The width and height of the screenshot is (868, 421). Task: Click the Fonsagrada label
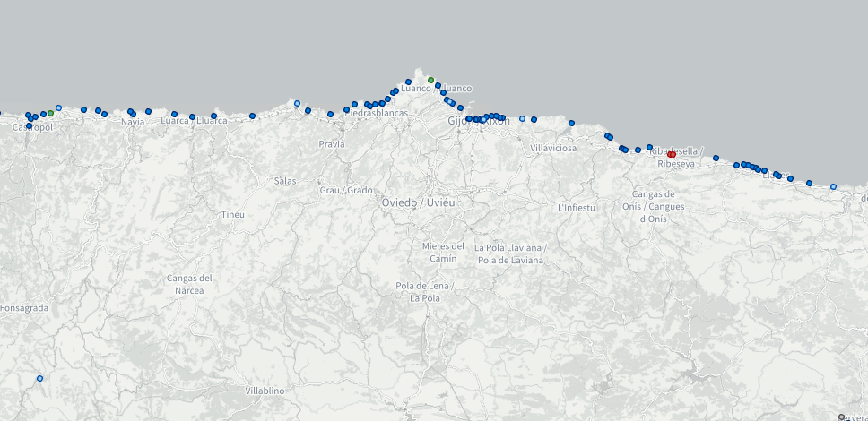24,308
